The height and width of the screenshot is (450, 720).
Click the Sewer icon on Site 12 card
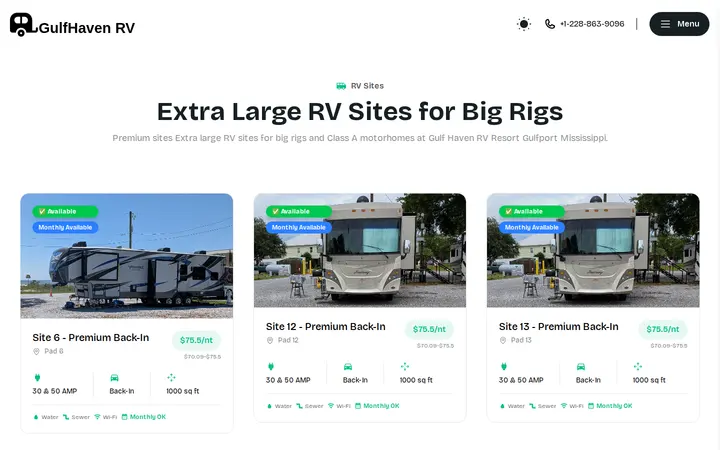point(299,406)
